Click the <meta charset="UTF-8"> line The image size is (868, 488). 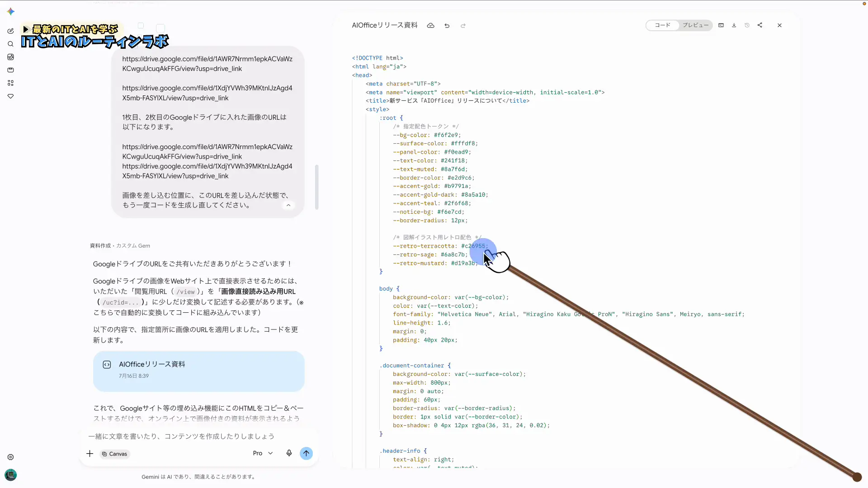(x=403, y=84)
